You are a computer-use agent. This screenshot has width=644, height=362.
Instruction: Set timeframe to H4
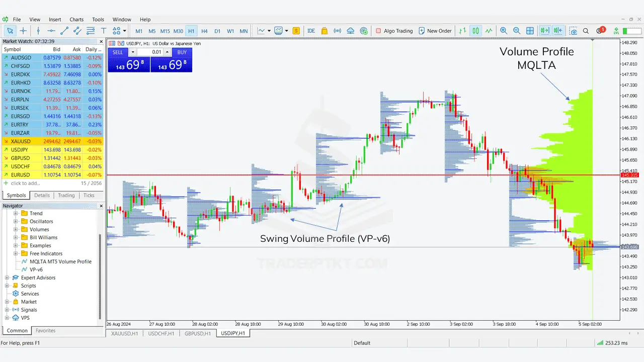click(x=204, y=31)
